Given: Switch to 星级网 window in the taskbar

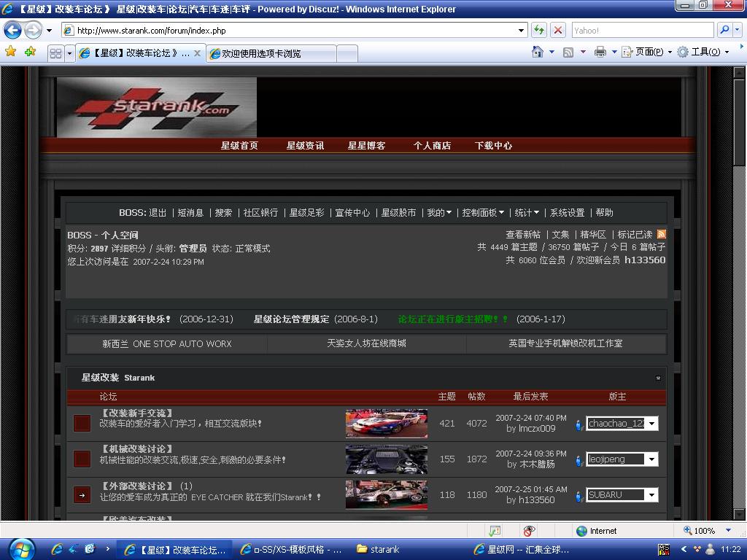Looking at the screenshot, I should (522, 550).
